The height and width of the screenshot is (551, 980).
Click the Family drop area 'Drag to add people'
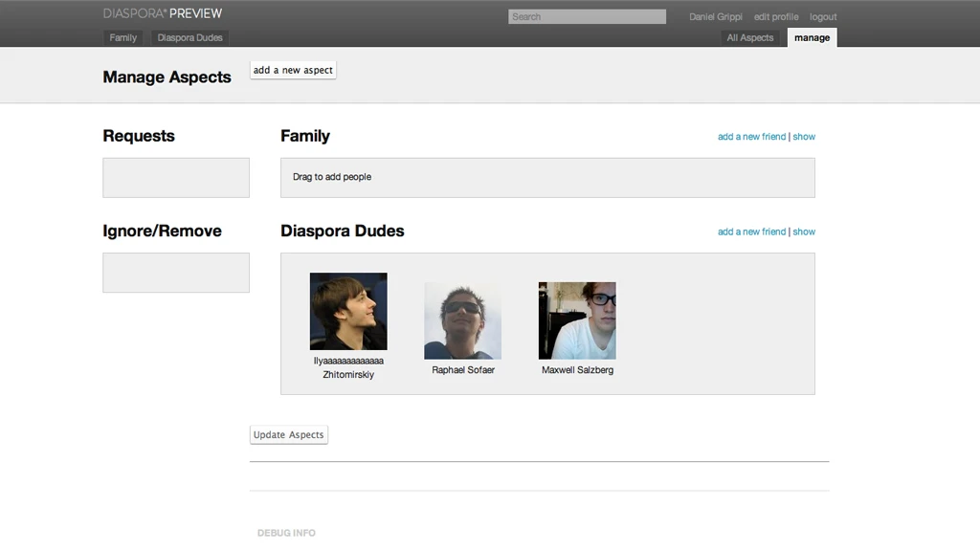click(x=547, y=177)
